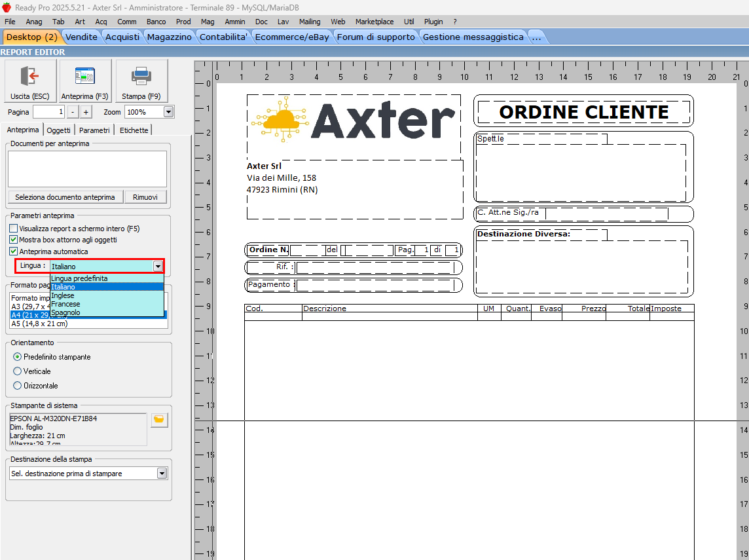Click Seleziona documento anteprima button

coord(65,197)
